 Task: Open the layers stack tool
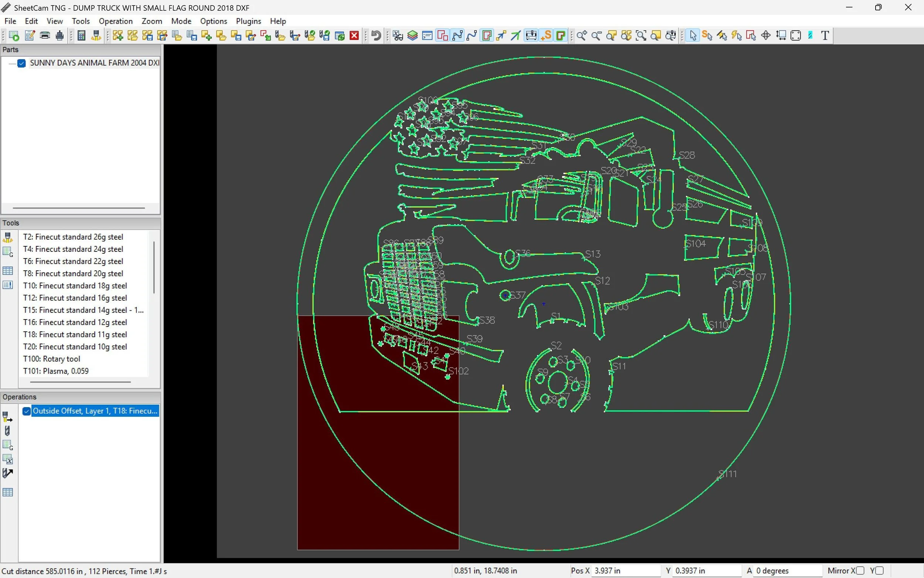point(412,36)
